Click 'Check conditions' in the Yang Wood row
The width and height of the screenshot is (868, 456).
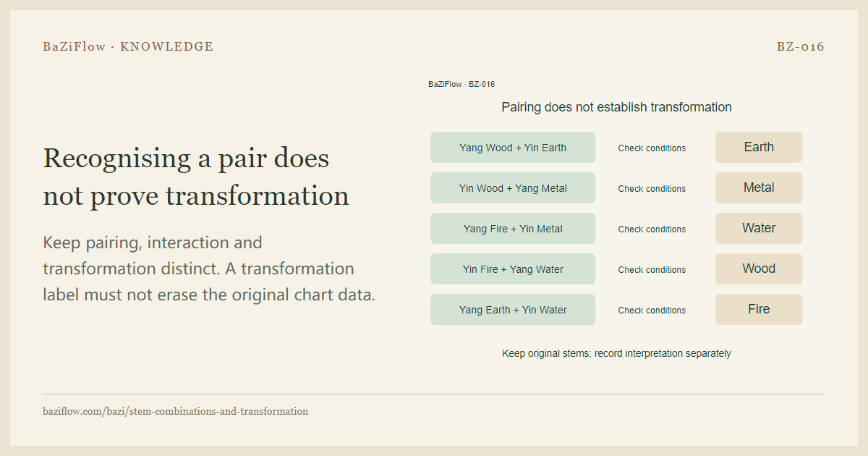652,148
